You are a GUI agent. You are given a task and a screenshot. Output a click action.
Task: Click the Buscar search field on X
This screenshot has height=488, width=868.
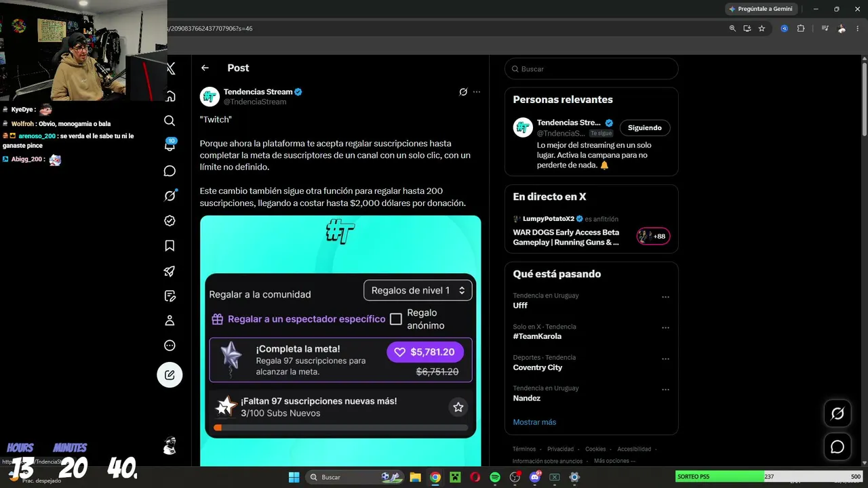[x=591, y=69]
